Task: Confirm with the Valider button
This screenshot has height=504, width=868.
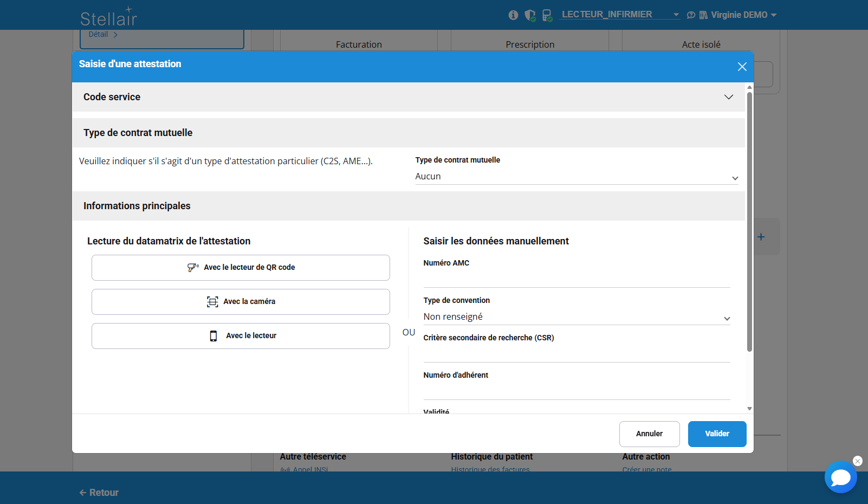Action: click(x=717, y=434)
